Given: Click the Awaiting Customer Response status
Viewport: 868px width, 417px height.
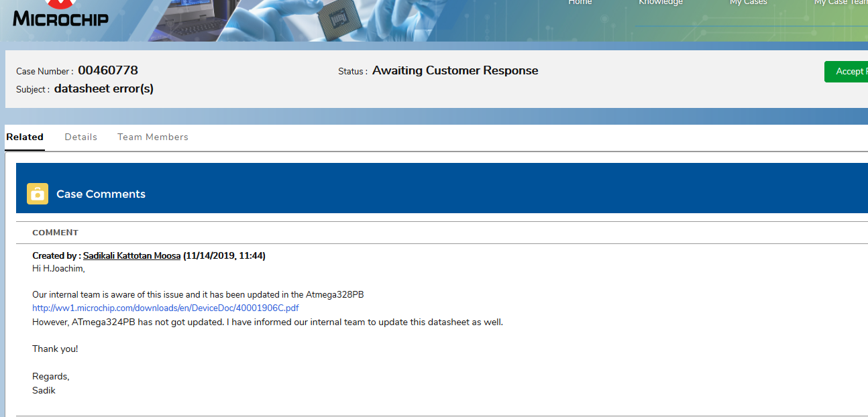Looking at the screenshot, I should 455,70.
